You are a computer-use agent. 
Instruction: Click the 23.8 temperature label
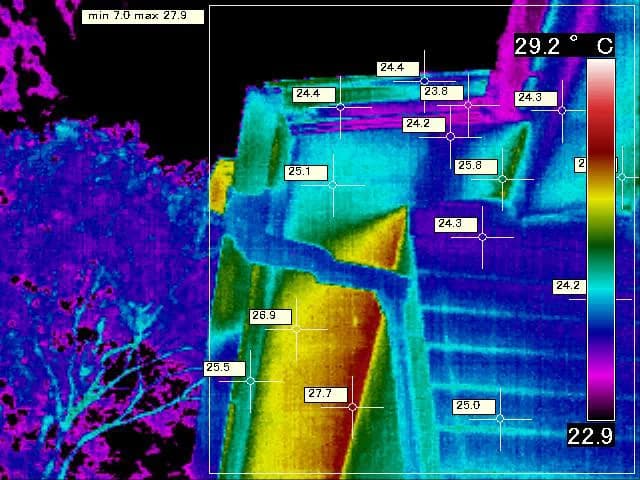[442, 93]
